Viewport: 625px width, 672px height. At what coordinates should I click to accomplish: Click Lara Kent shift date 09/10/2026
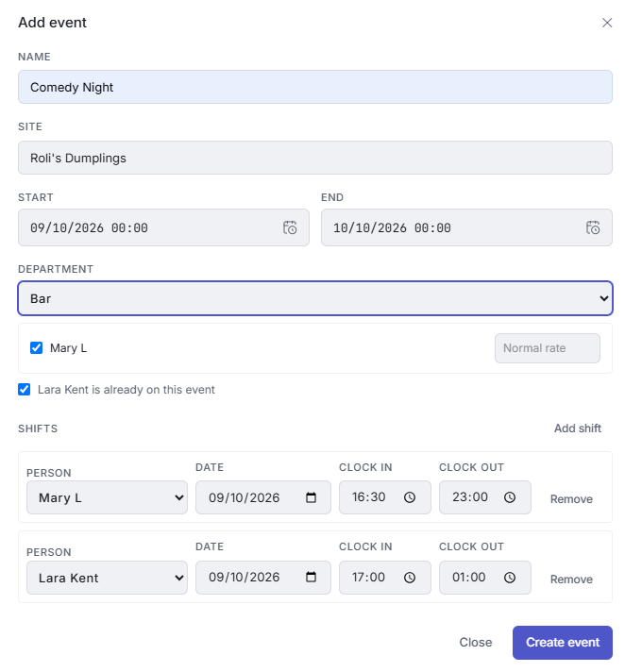click(263, 578)
